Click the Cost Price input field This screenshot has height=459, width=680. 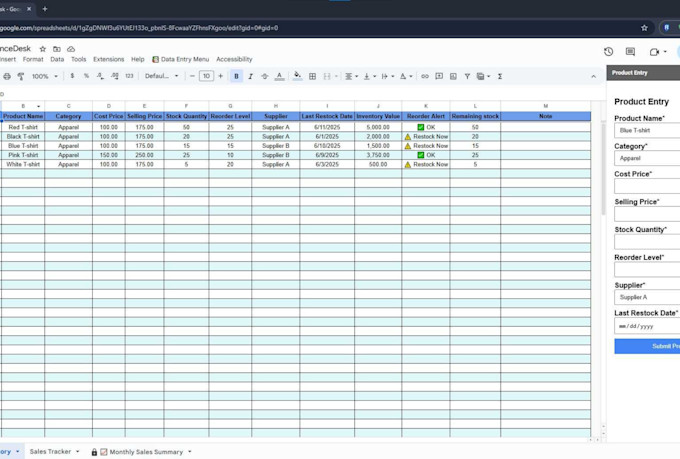647,186
